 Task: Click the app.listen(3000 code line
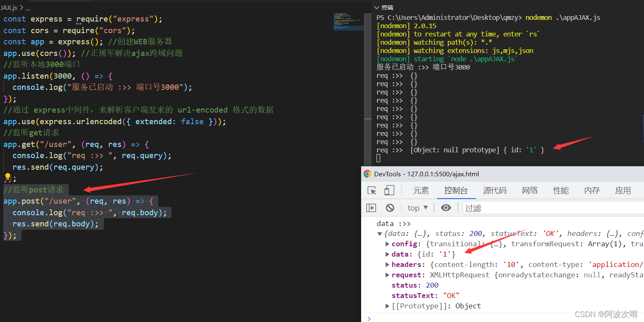[58, 76]
